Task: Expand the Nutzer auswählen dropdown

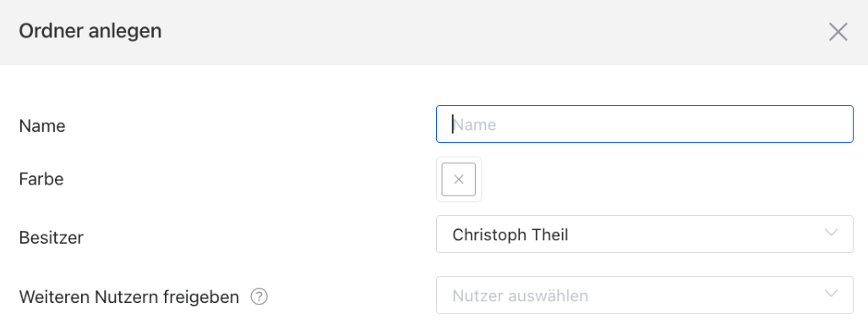Action: [644, 295]
